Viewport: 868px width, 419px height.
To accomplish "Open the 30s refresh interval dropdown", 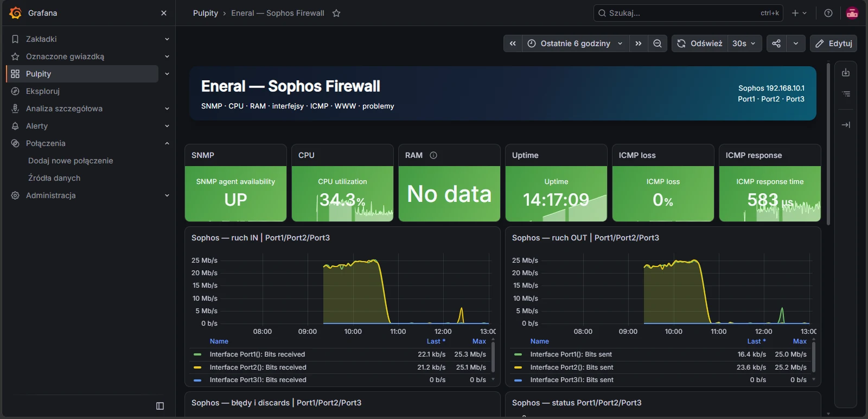I will pos(744,43).
